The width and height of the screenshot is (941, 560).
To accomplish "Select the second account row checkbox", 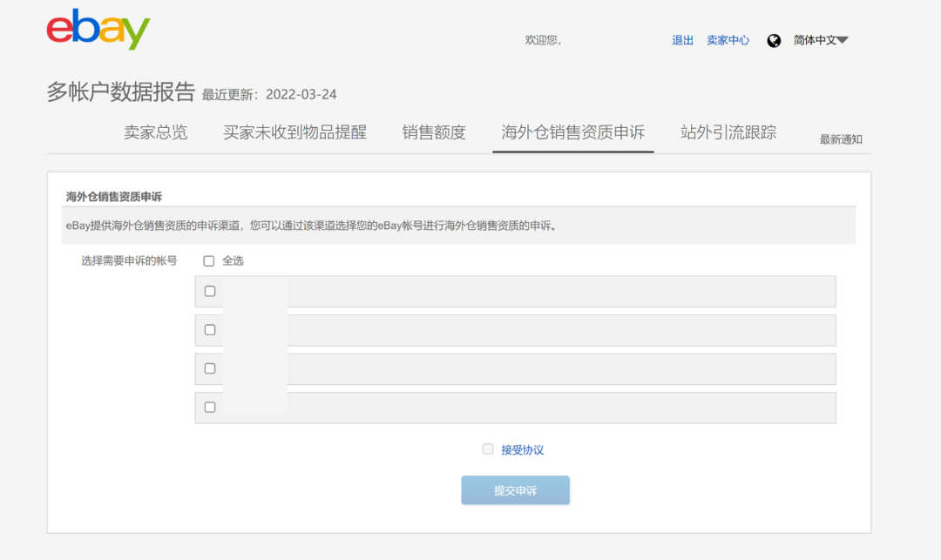I will (210, 330).
